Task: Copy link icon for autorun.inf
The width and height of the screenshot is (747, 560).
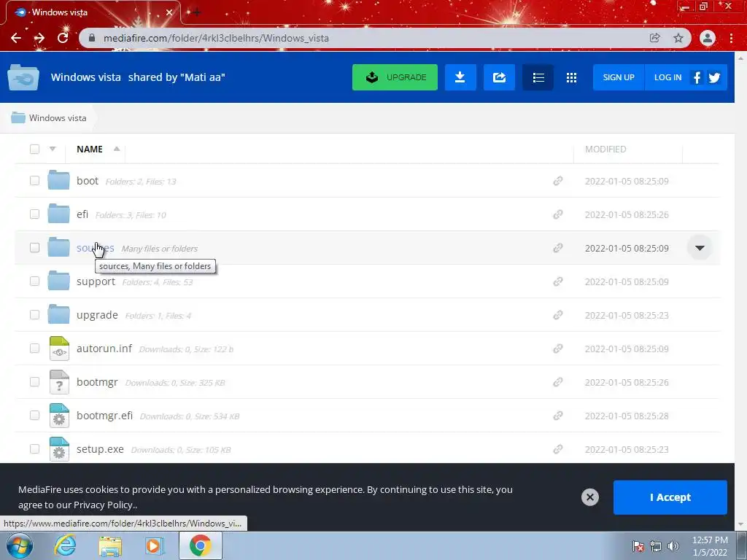Action: tap(558, 349)
